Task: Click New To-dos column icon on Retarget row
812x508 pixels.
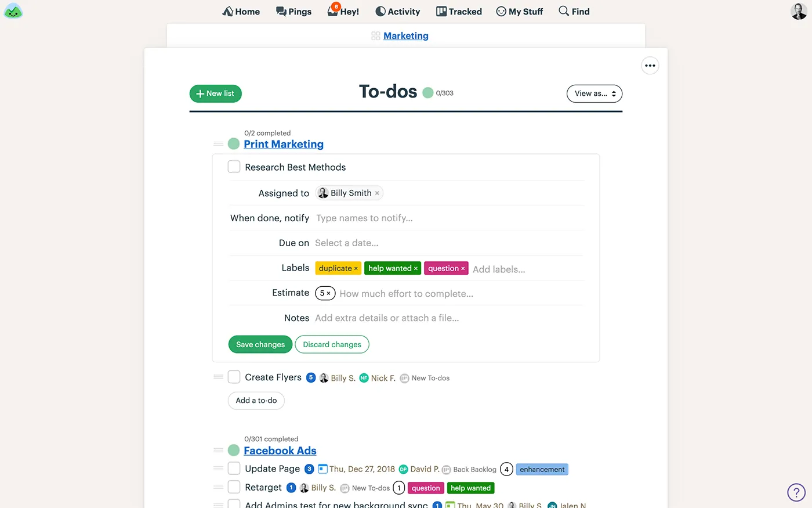Action: coord(345,488)
